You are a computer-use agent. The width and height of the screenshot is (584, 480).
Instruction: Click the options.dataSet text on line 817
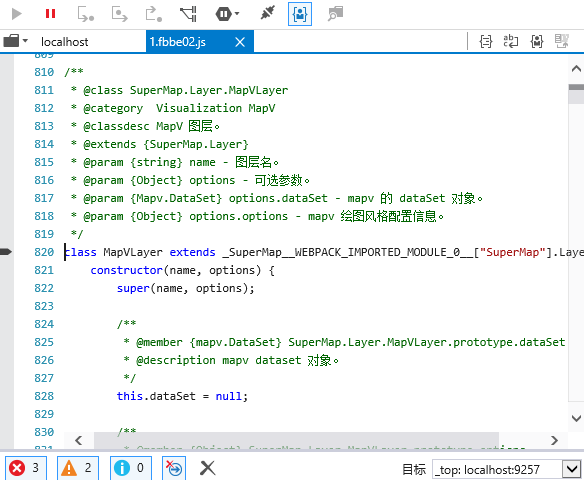coord(278,198)
